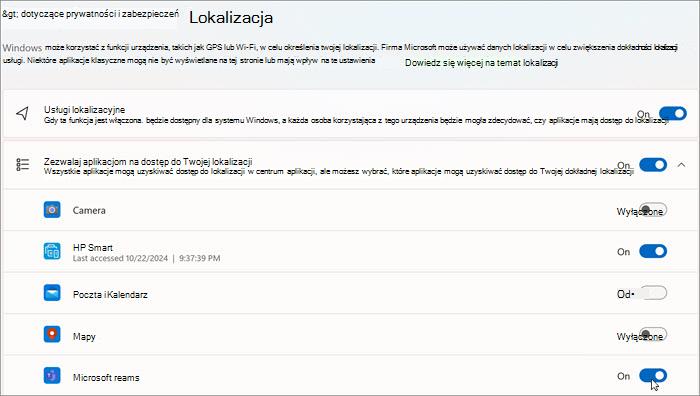
Task: Toggle Zezwalaj aplikacjom na dostęp switch
Action: (x=653, y=165)
